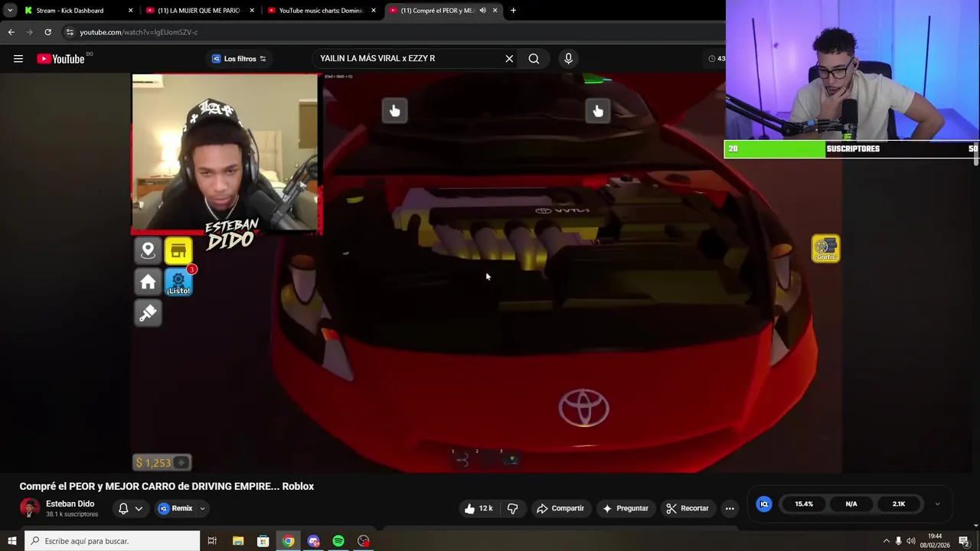980x551 pixels.
Task: Go to YouTube home via logo
Action: [x=60, y=59]
